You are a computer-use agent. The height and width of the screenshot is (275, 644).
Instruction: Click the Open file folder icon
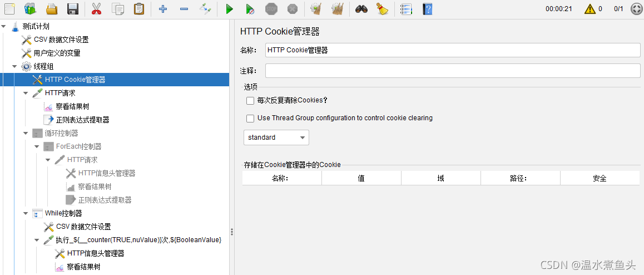51,8
